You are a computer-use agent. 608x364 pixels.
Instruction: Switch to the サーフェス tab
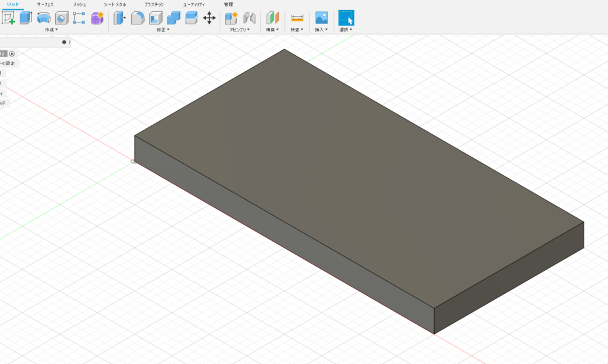click(x=45, y=5)
